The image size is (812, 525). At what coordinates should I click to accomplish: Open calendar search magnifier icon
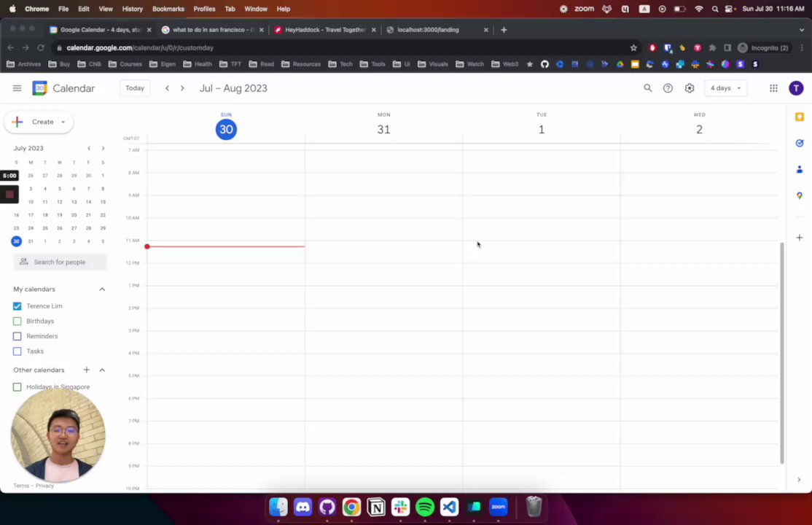(x=647, y=88)
